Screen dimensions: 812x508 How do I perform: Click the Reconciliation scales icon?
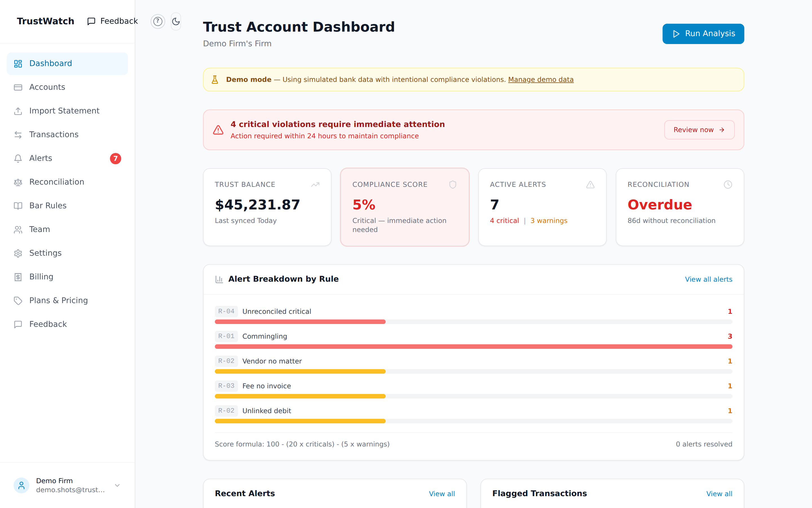(x=18, y=182)
